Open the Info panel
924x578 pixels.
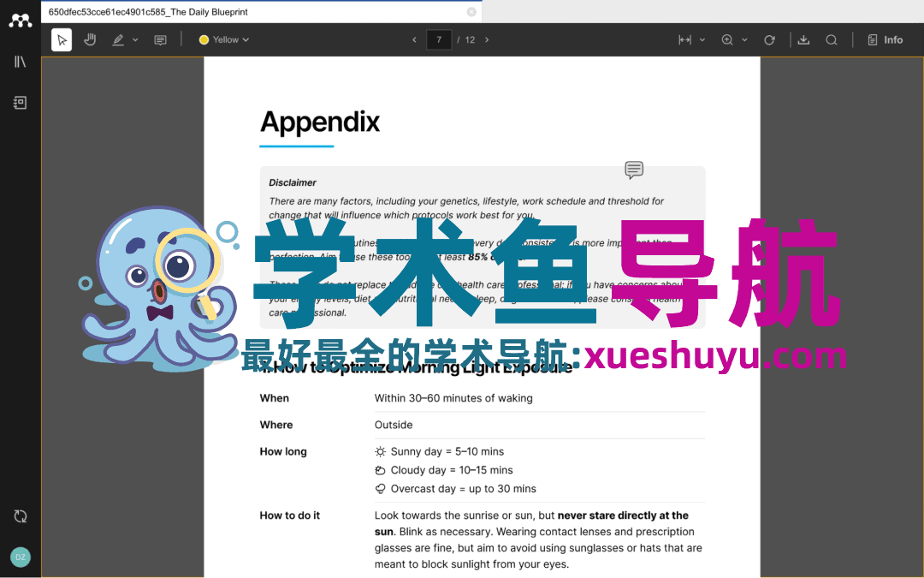point(885,40)
